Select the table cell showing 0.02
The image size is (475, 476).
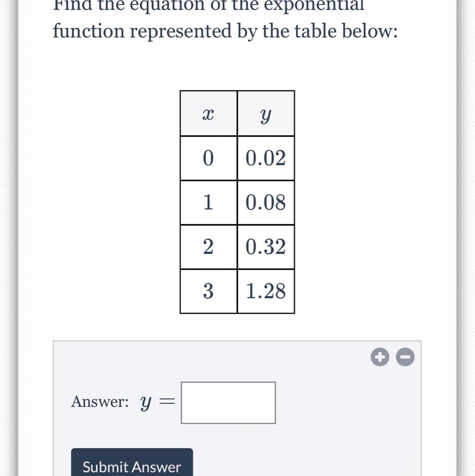point(266,158)
